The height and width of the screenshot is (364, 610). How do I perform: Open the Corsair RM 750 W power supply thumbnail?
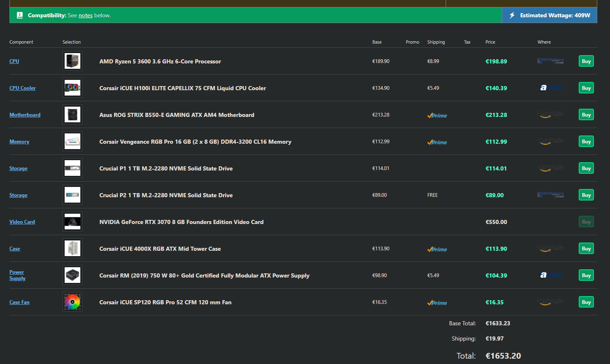[x=72, y=275]
